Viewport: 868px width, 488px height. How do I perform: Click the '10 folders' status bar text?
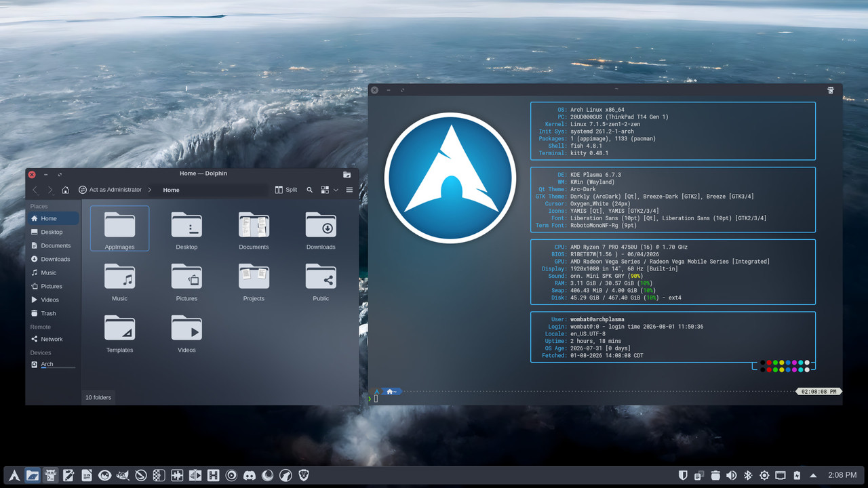(x=98, y=397)
